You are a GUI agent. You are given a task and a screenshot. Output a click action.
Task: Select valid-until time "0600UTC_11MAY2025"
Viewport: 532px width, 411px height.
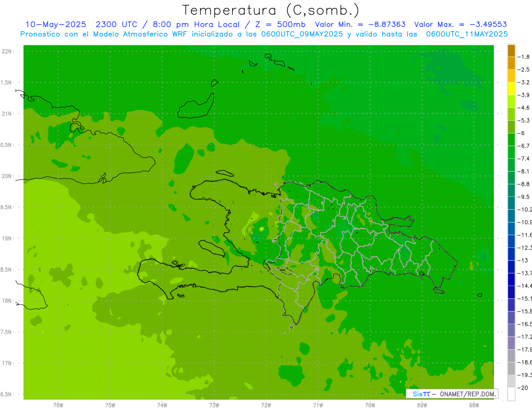(x=467, y=34)
